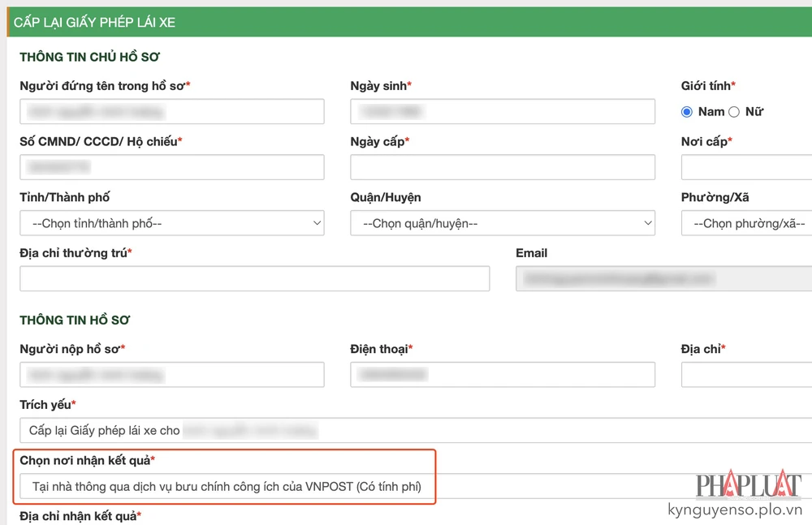The width and height of the screenshot is (812, 525).
Task: Open the Phường/Xã dropdown
Action: coord(745,223)
